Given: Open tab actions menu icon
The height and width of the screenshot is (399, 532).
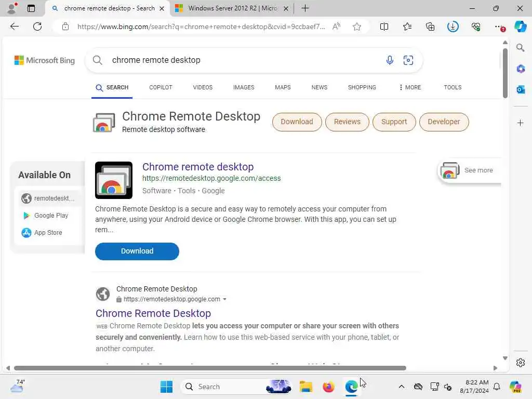Looking at the screenshot, I should (x=31, y=8).
